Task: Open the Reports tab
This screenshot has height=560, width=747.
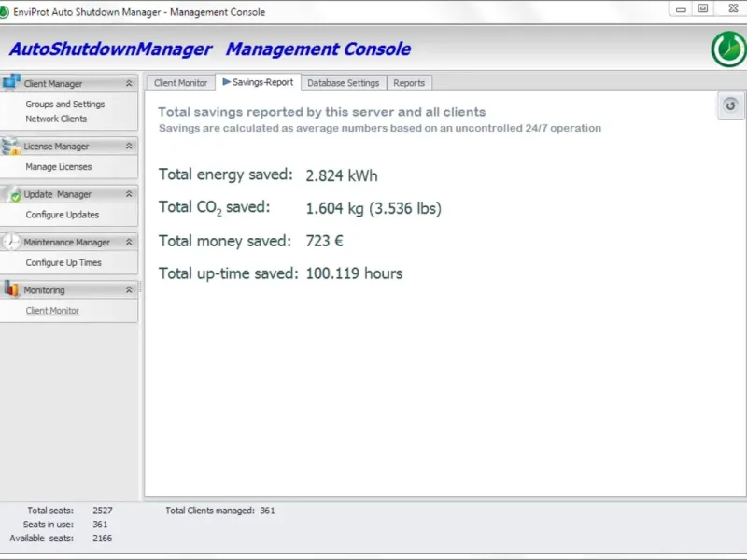Action: tap(409, 83)
